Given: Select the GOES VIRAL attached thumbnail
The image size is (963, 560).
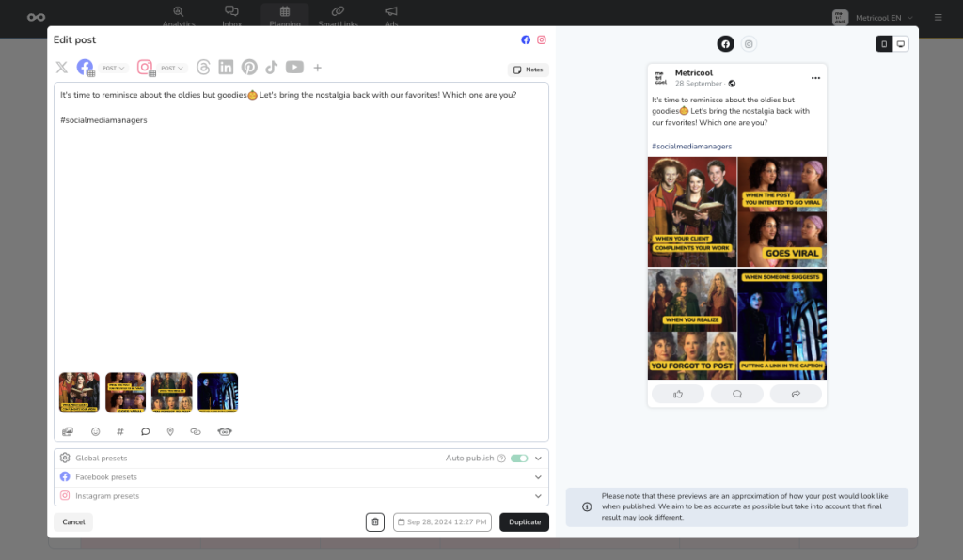Looking at the screenshot, I should 125,393.
